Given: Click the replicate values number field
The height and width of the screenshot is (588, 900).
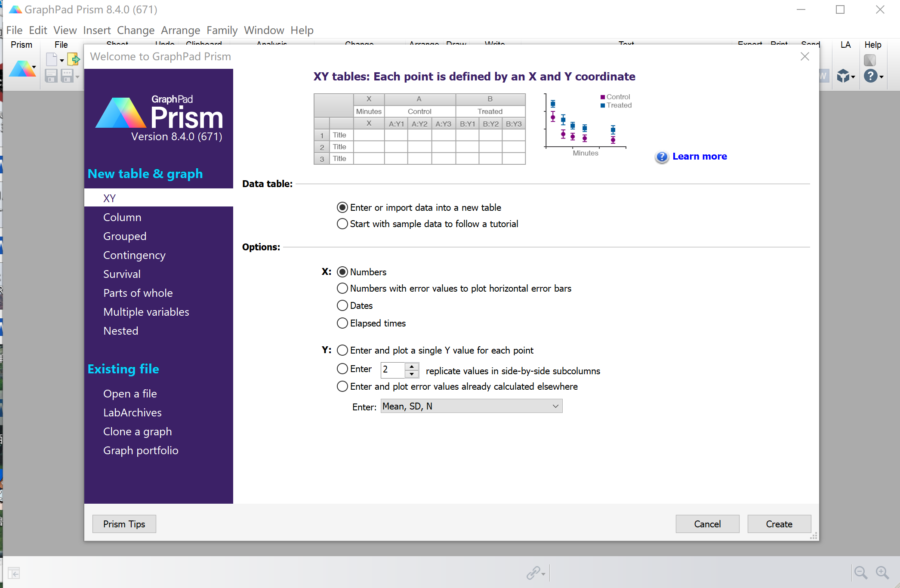Looking at the screenshot, I should pyautogui.click(x=393, y=370).
